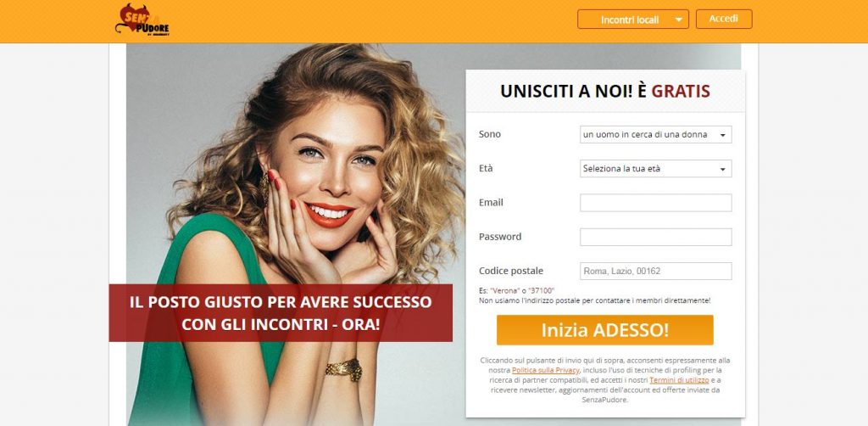868x426 pixels.
Task: Click the Età dropdown arrow
Action: click(722, 170)
